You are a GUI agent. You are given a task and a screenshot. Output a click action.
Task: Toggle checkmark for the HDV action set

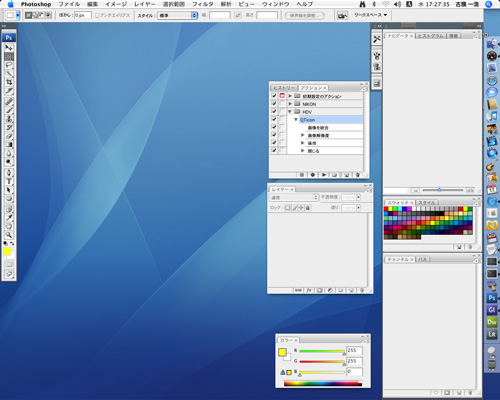[x=274, y=111]
